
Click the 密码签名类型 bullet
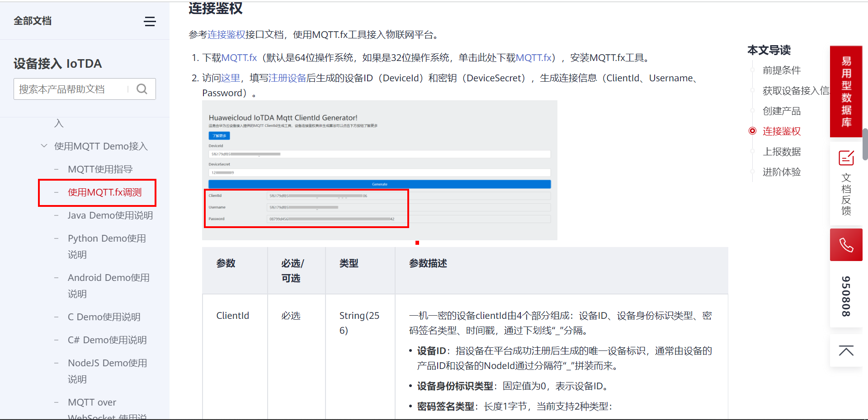pos(514,406)
